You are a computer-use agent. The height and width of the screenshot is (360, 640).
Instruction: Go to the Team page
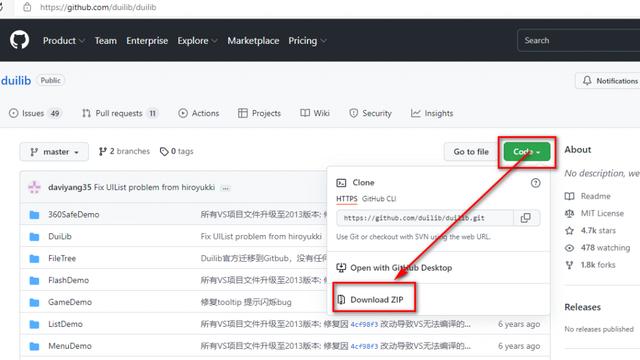[106, 40]
